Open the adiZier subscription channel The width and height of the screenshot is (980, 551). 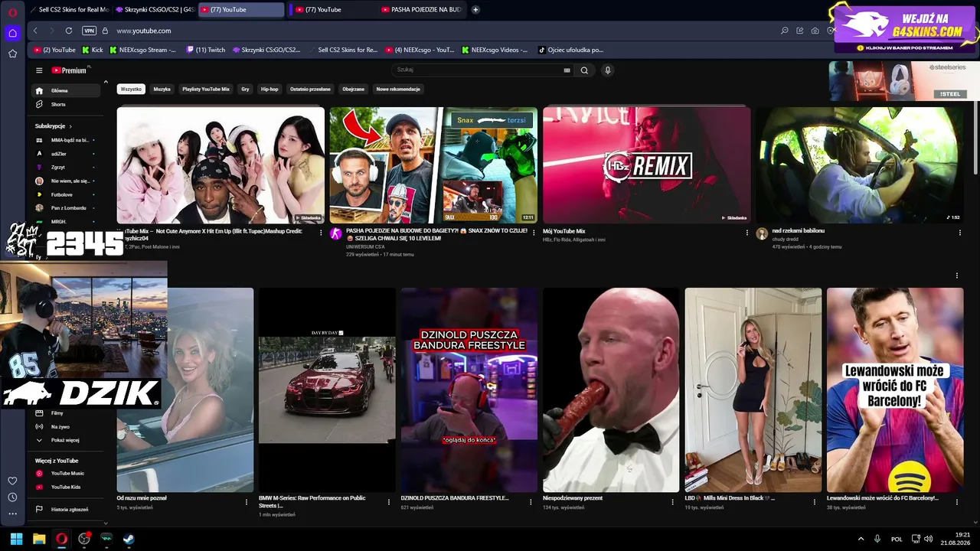click(66, 154)
